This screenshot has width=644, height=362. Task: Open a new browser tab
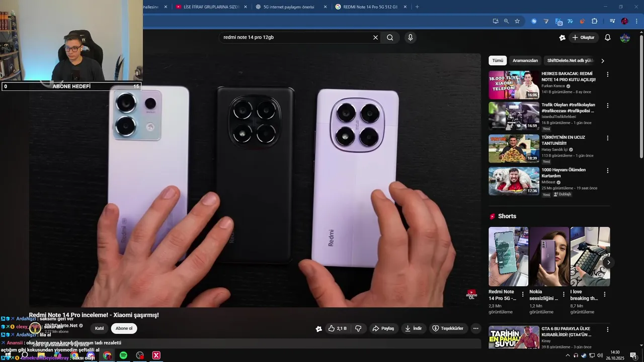coord(417,7)
